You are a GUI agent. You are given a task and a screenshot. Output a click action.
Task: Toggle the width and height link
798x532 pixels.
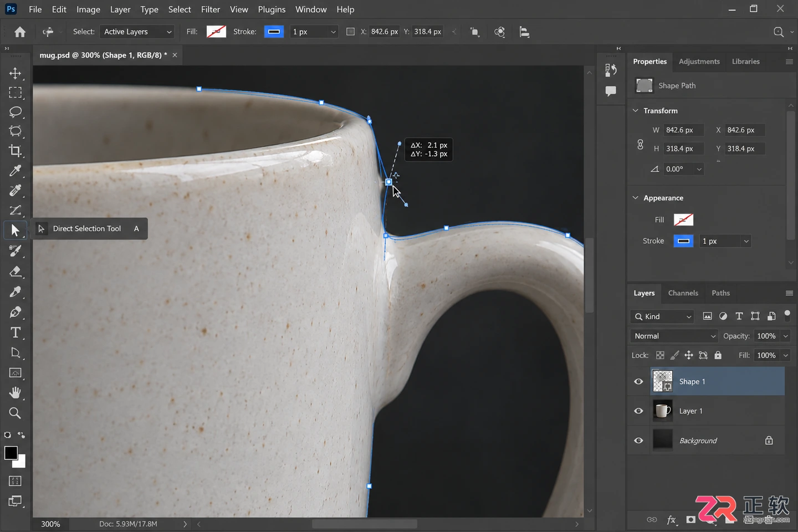pyautogui.click(x=640, y=145)
